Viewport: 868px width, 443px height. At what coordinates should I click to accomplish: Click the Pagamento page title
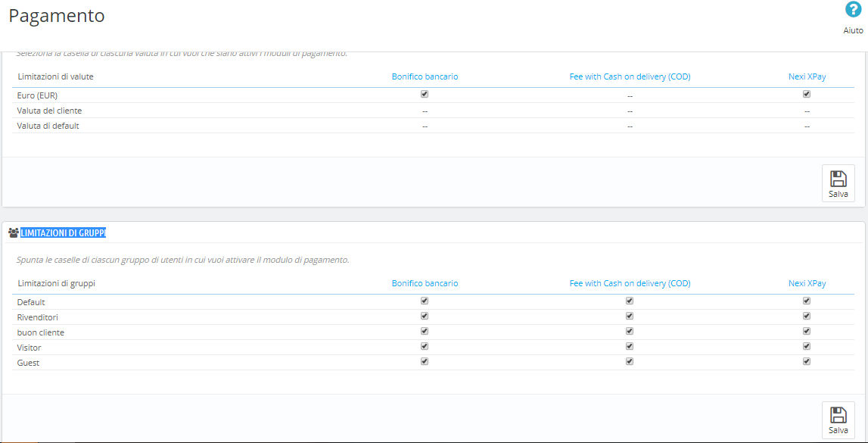(x=57, y=16)
